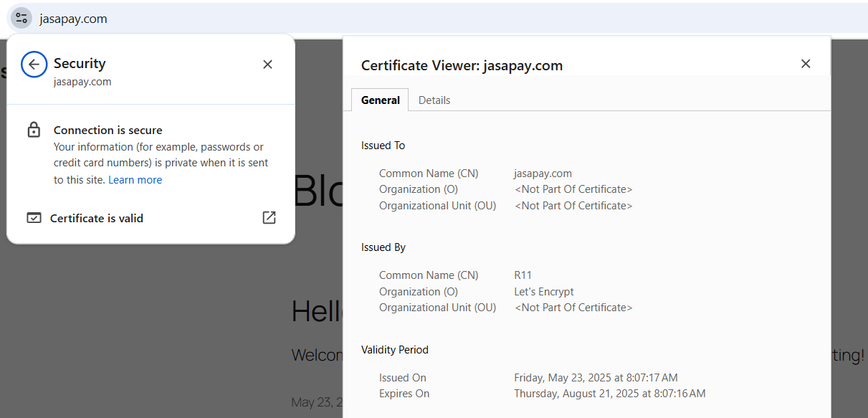
Task: Select the General tab
Action: pyautogui.click(x=380, y=100)
